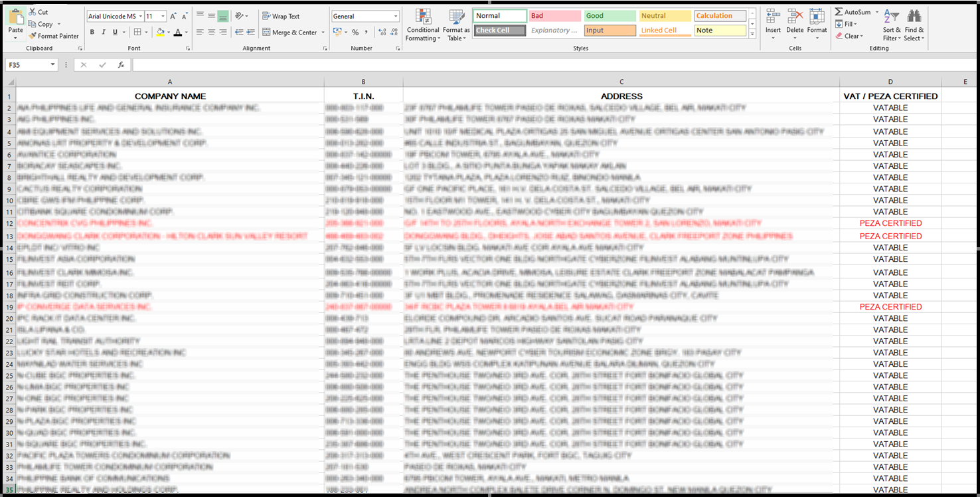Apply the Good cell style

coord(610,16)
